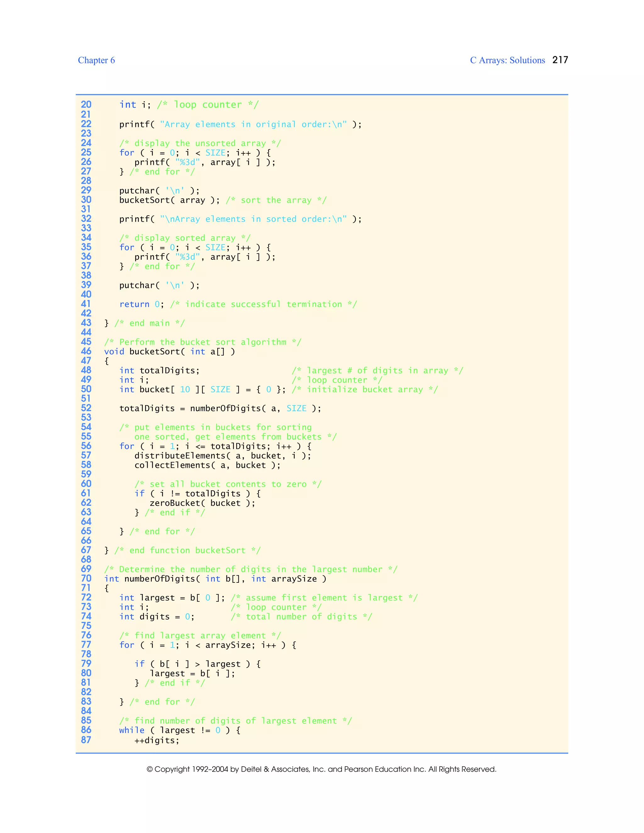Click the 'int totalDigits;' declaration
644x833 pixels.
[x=159, y=371]
